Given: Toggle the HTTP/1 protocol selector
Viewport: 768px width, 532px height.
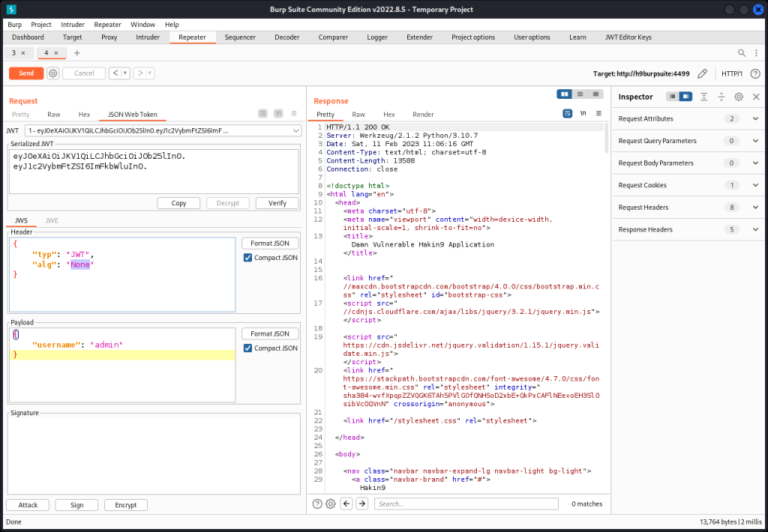Looking at the screenshot, I should (732, 74).
